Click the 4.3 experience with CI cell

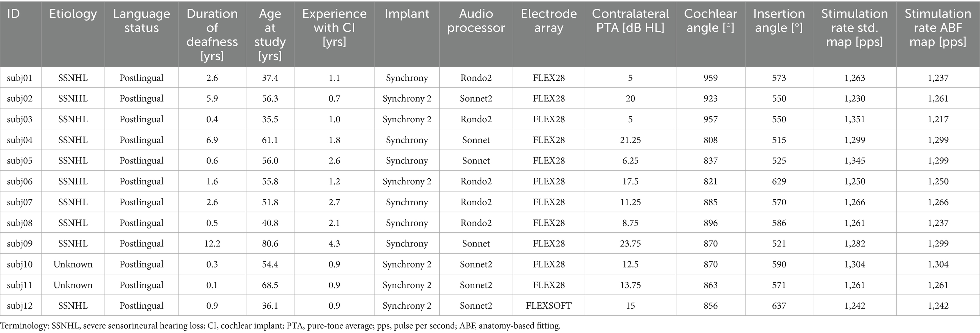click(334, 243)
